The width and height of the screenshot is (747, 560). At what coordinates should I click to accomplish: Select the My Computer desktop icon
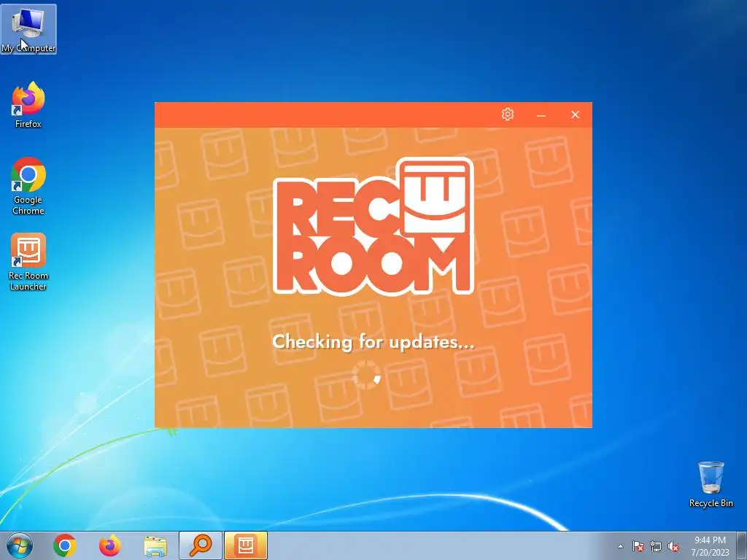pyautogui.click(x=28, y=29)
